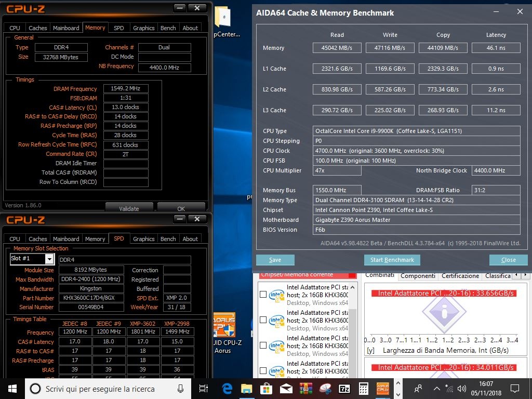Select the pCenter desktop icon
The image size is (532, 399).
coord(224,21)
